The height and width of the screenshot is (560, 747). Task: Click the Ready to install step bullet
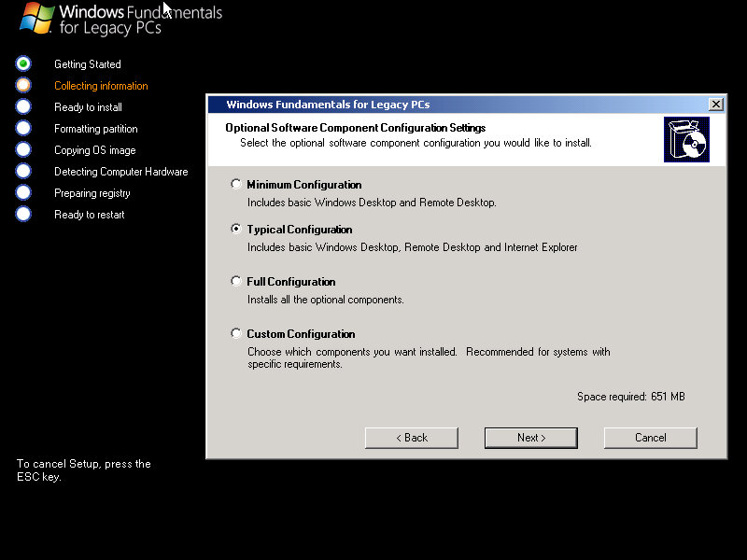click(x=23, y=106)
